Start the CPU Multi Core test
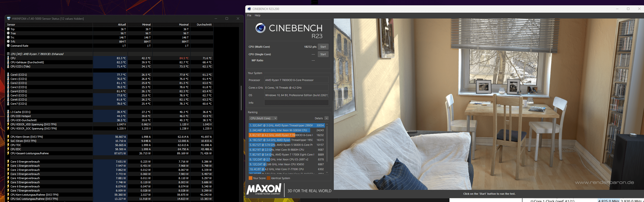Image resolution: width=644 pixels, height=202 pixels. pos(323,47)
